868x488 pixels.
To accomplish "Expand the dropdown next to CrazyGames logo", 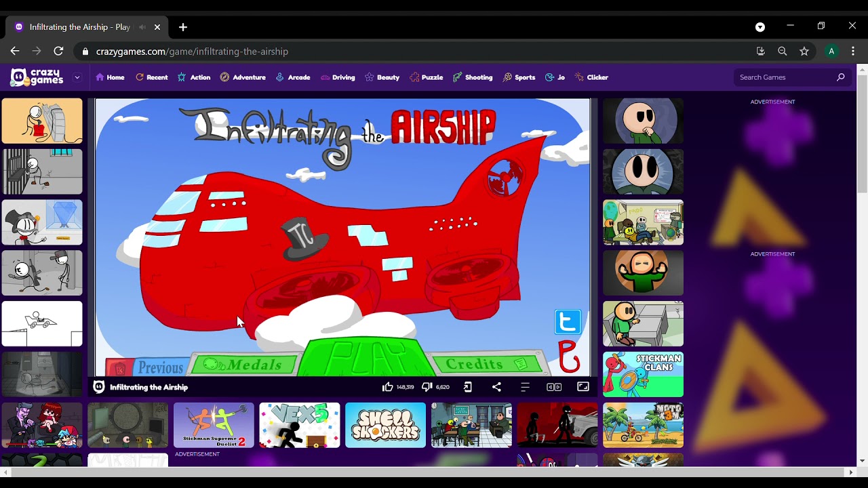I will (77, 77).
